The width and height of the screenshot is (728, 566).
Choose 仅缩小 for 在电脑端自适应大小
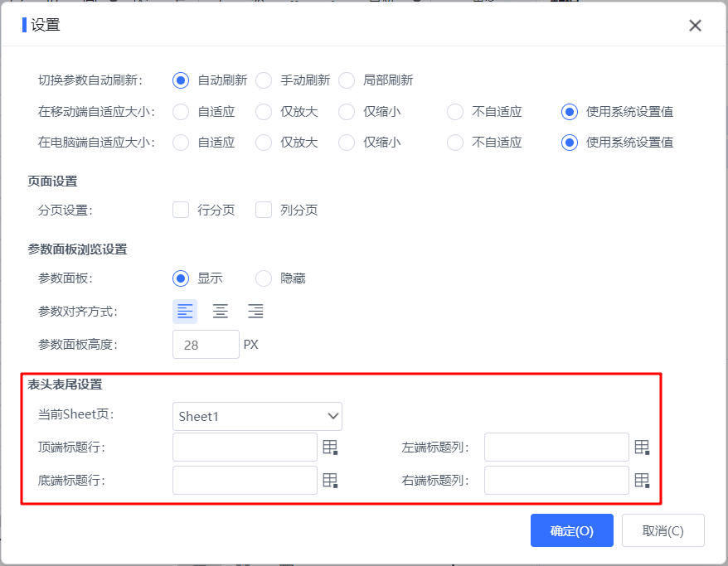(347, 143)
